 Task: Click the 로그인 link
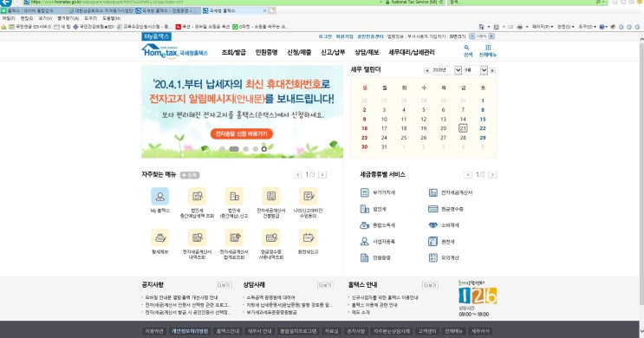pos(325,36)
